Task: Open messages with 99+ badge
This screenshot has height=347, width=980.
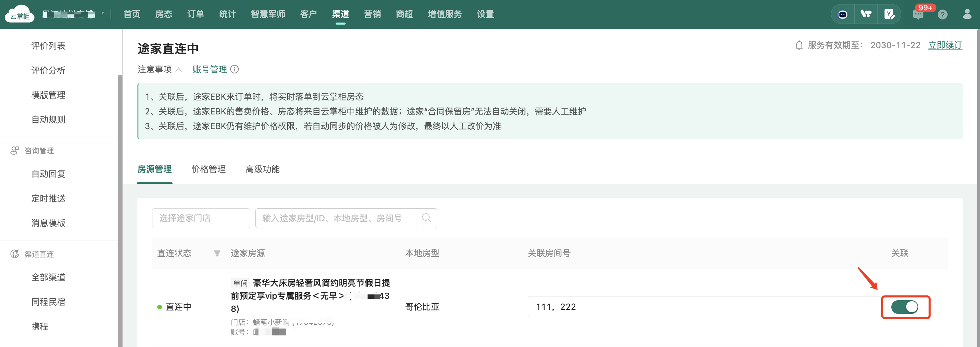Action: [x=918, y=14]
